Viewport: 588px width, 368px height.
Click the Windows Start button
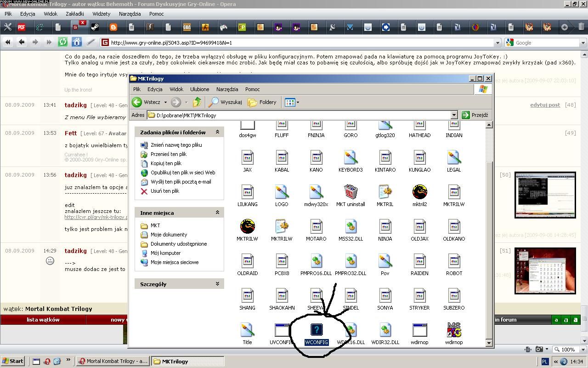pos(13,361)
